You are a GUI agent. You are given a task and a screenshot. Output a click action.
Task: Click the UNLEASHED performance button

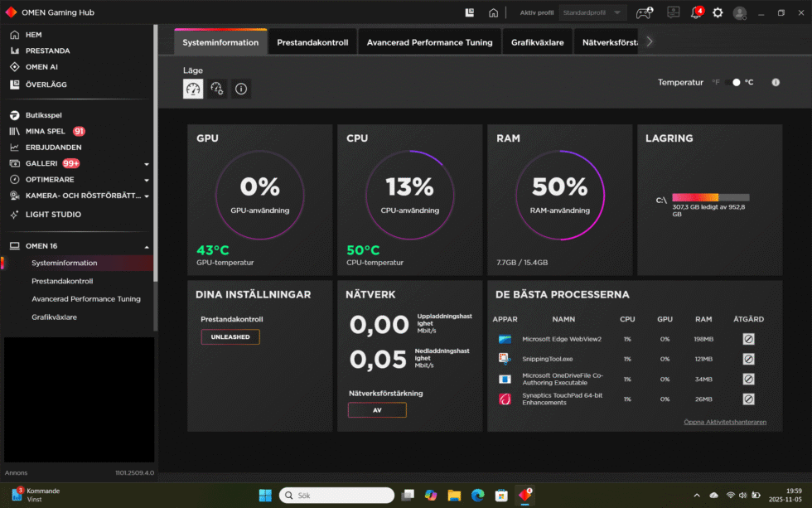click(x=230, y=337)
